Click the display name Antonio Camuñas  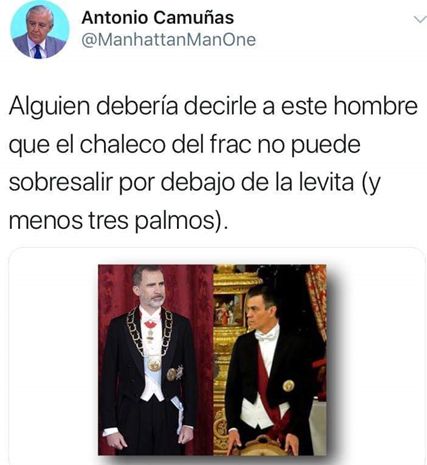(158, 17)
